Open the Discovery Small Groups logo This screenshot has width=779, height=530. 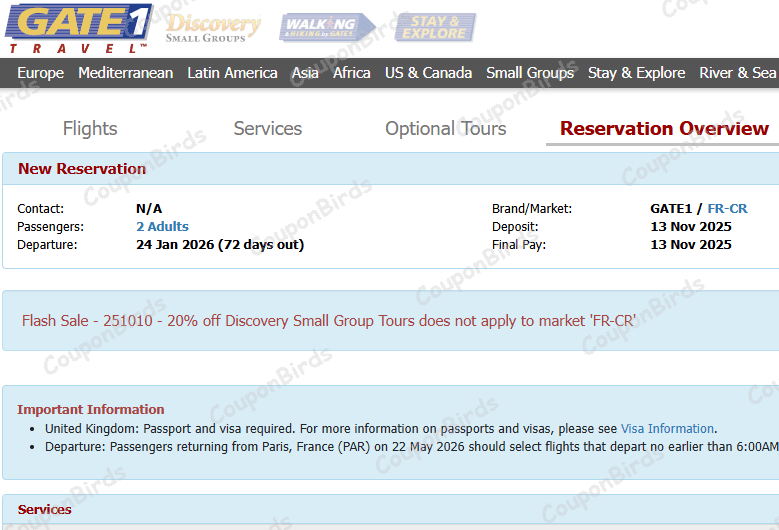pos(212,28)
